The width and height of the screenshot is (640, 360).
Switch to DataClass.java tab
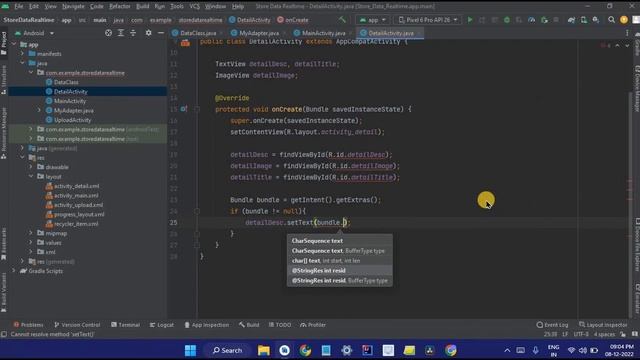(198, 33)
